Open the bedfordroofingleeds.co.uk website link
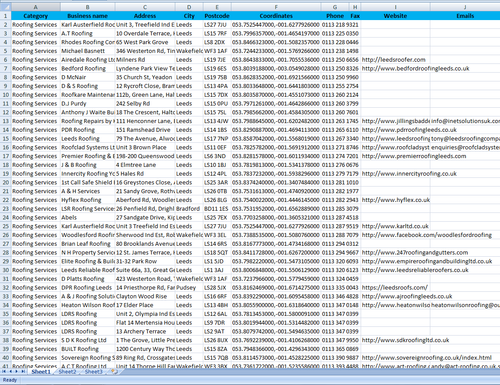This screenshot has width=500, height=385. coord(415,68)
